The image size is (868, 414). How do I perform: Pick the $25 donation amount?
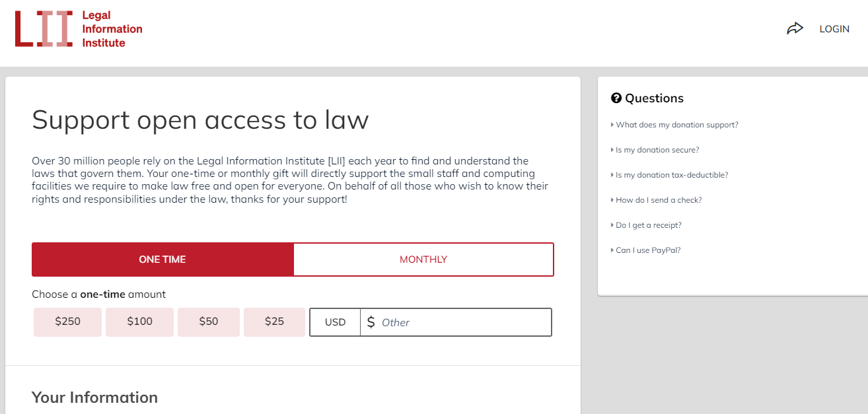pos(274,322)
